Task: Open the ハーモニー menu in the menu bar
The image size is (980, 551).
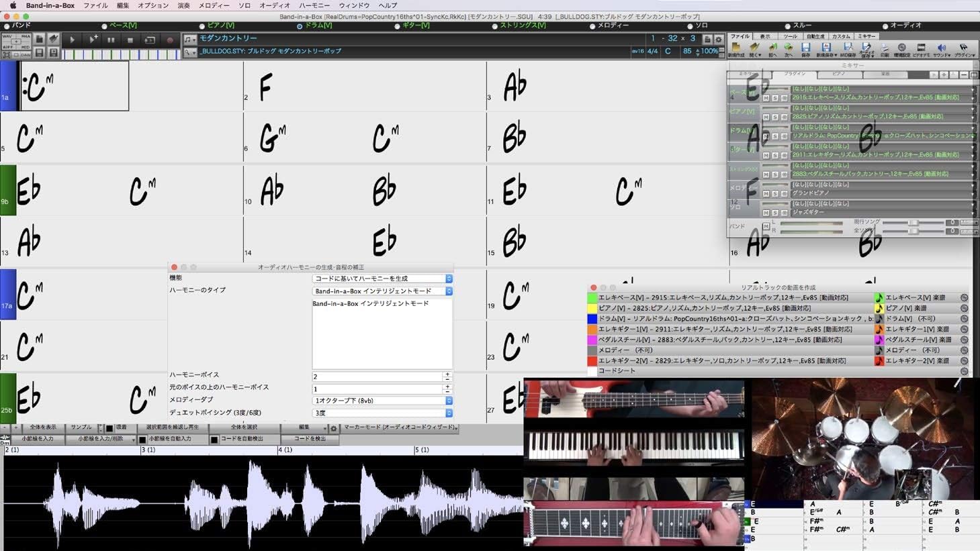Action: pos(314,5)
